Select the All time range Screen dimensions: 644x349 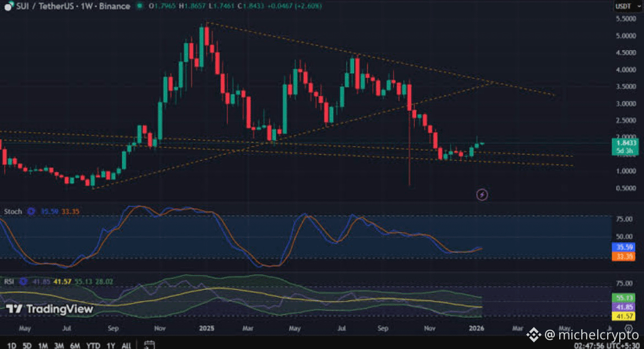[x=126, y=345]
